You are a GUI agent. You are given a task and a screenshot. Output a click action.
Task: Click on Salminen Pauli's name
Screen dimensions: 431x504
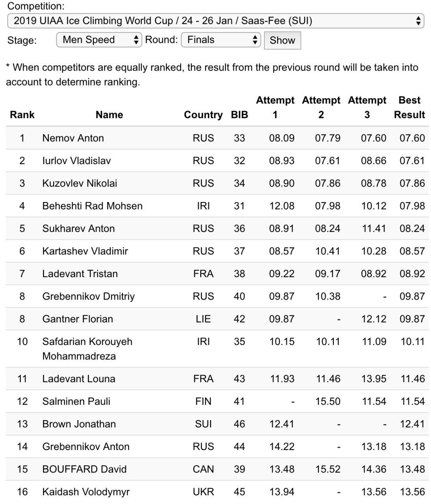(x=76, y=401)
